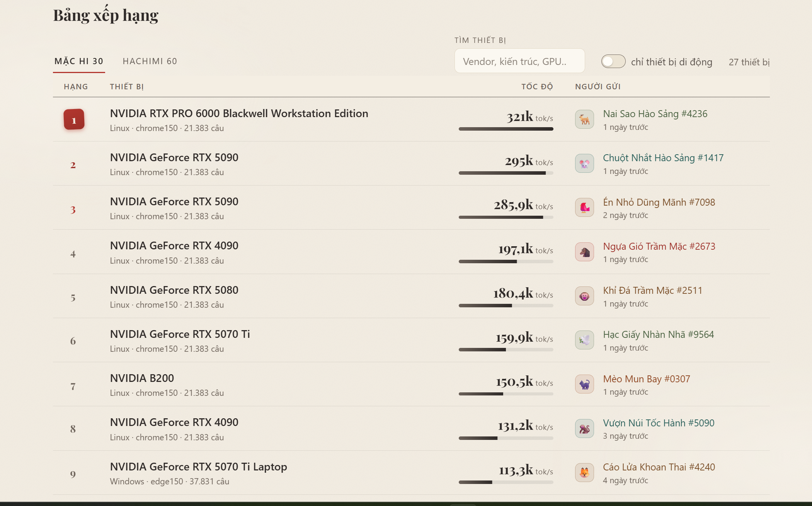Select 'NVIDIA GeForce RTX 5080' device name
This screenshot has width=812, height=506.
174,290
